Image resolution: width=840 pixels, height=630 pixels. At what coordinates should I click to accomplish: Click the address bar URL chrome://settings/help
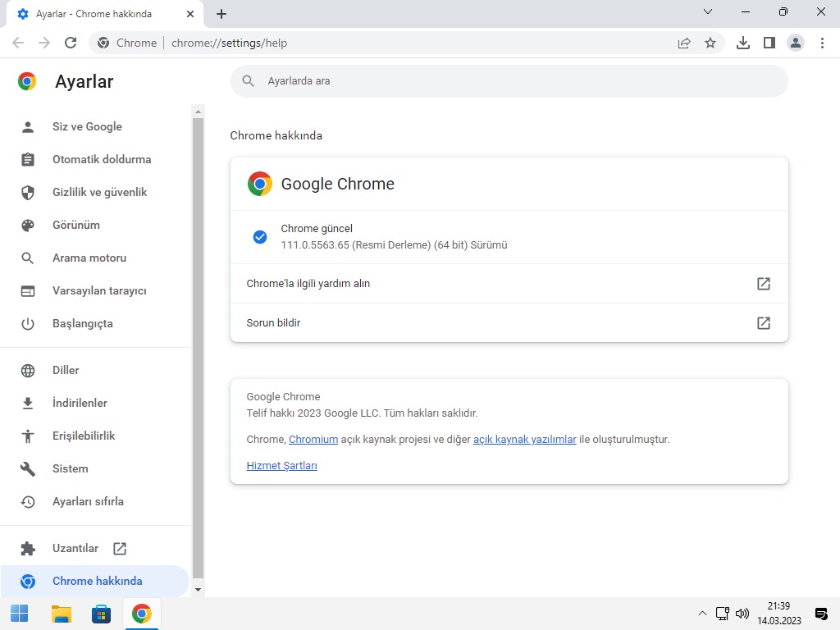coord(230,43)
